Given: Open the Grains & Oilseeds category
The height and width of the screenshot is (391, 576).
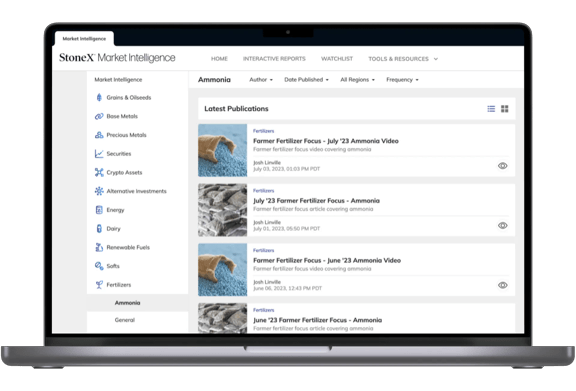Looking at the screenshot, I should pos(129,98).
